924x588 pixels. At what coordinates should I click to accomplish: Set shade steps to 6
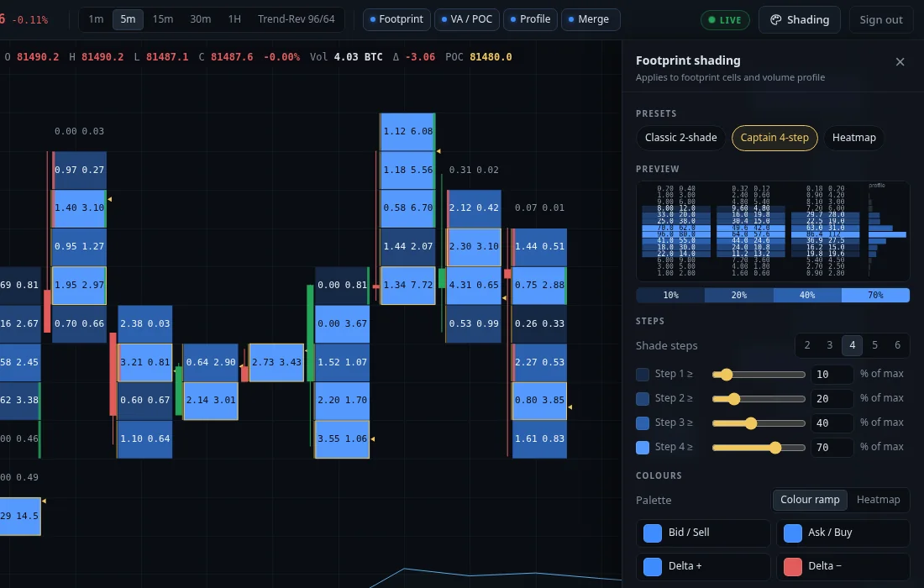click(x=897, y=345)
